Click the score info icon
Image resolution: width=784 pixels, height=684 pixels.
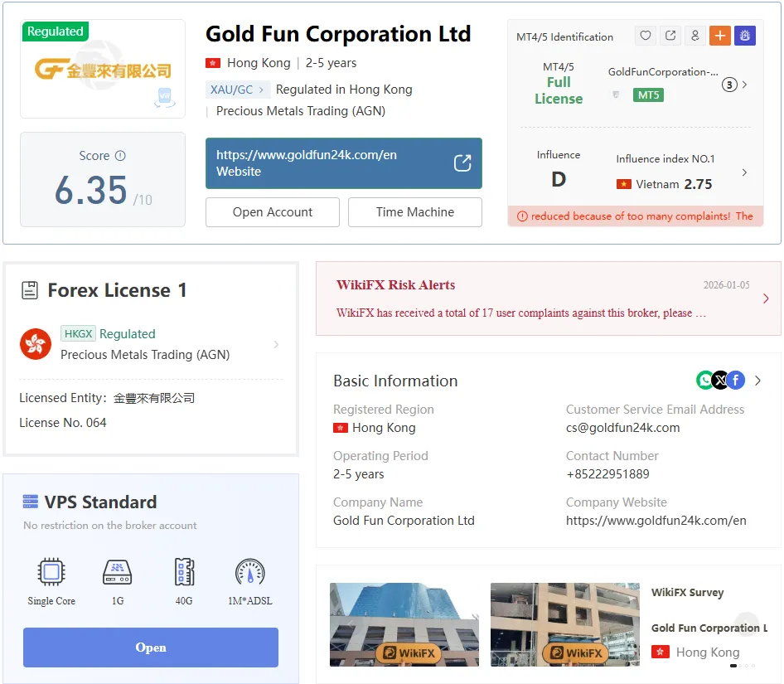pyautogui.click(x=120, y=156)
